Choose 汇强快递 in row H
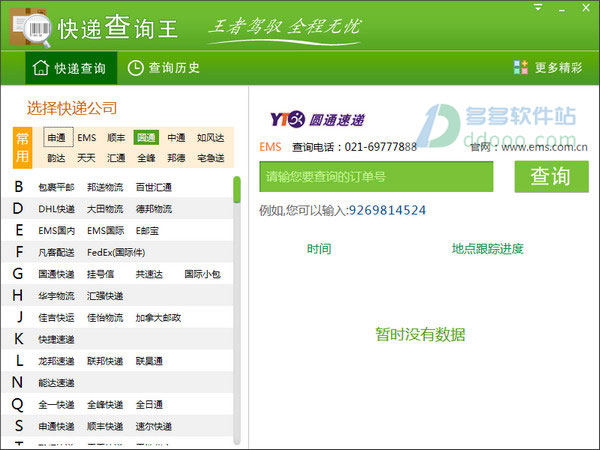This screenshot has width=600, height=450. [105, 296]
